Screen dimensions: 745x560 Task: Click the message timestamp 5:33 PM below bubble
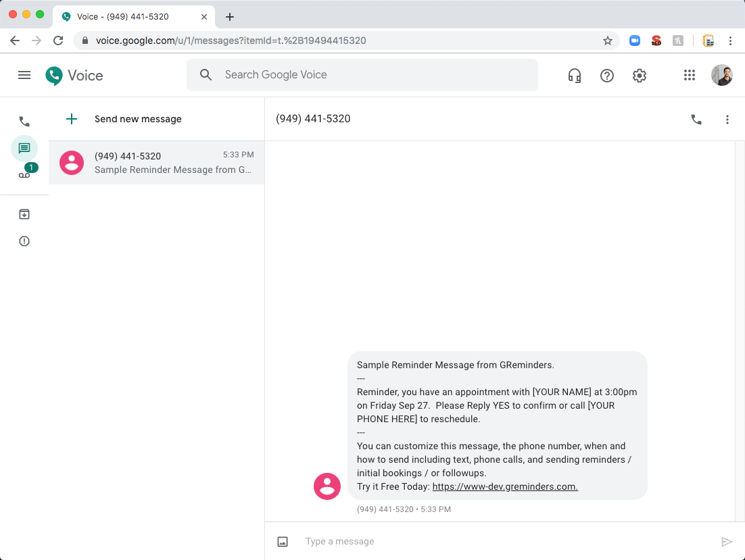pyautogui.click(x=435, y=509)
